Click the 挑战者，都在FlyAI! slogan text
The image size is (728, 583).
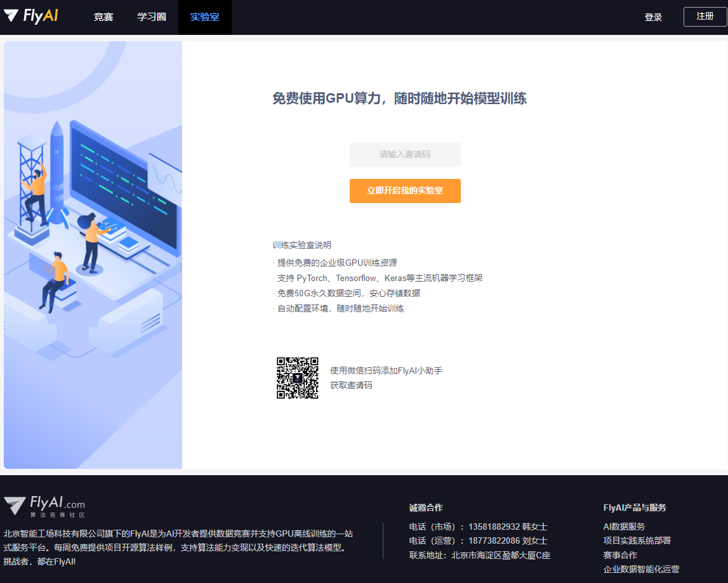coord(39,561)
